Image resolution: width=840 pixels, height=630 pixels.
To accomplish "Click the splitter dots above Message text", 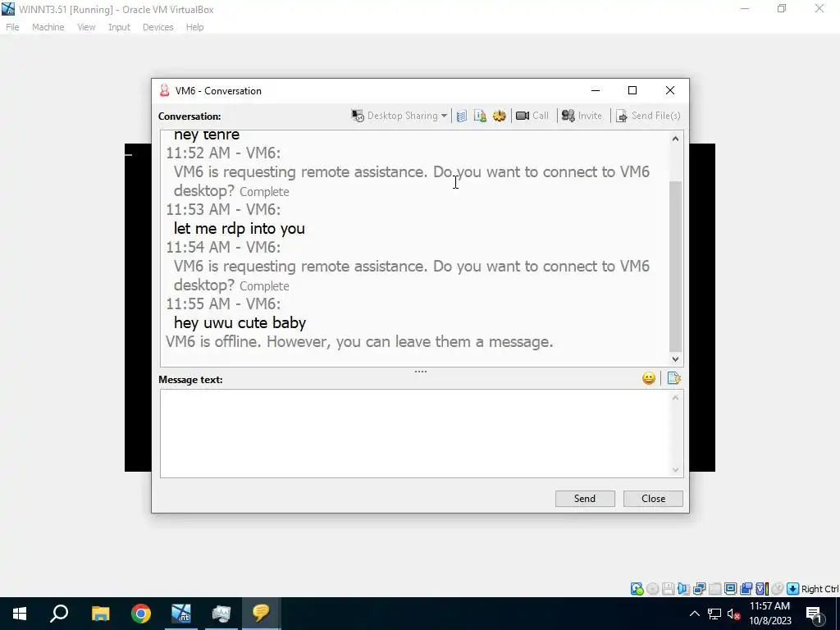I will coord(421,372).
